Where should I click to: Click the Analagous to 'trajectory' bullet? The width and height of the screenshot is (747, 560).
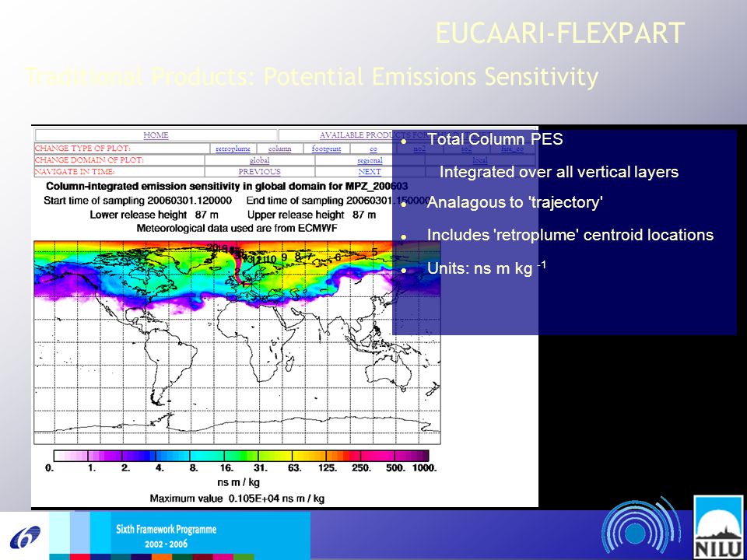pos(515,202)
